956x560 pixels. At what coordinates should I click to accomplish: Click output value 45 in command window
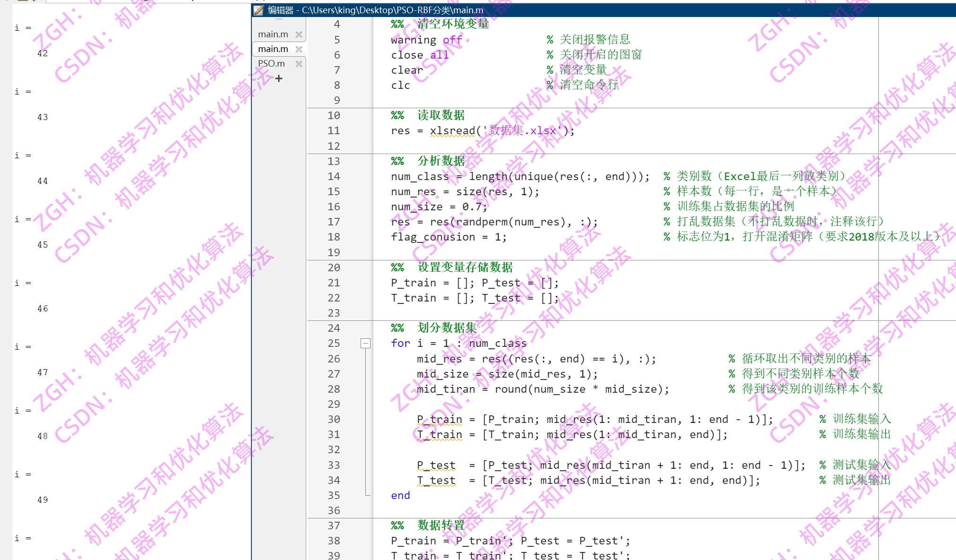pos(43,245)
